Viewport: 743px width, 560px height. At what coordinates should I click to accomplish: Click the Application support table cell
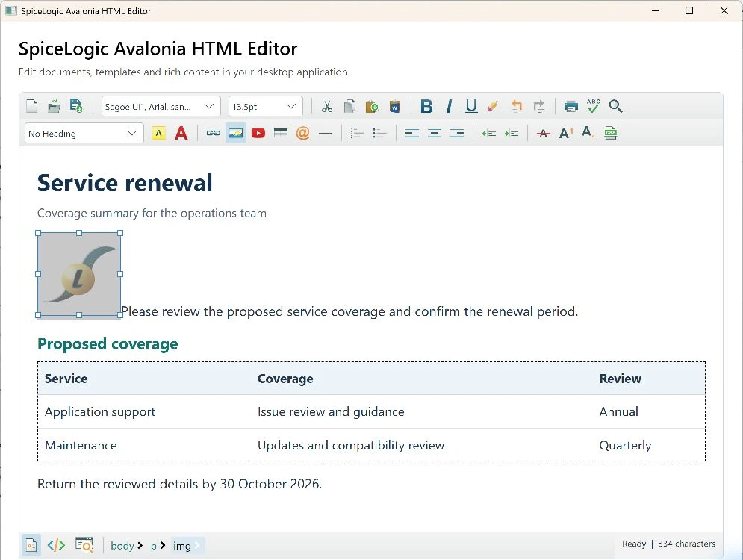point(147,411)
